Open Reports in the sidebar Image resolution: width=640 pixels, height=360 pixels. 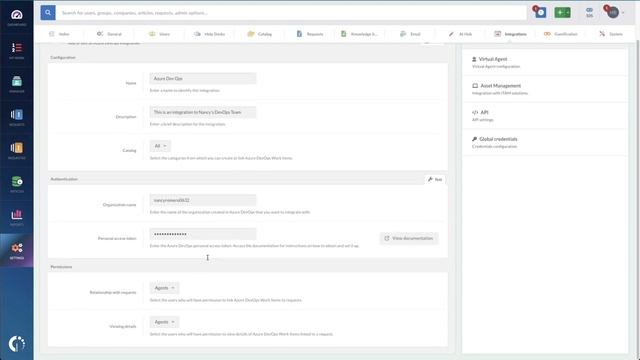[x=17, y=217]
